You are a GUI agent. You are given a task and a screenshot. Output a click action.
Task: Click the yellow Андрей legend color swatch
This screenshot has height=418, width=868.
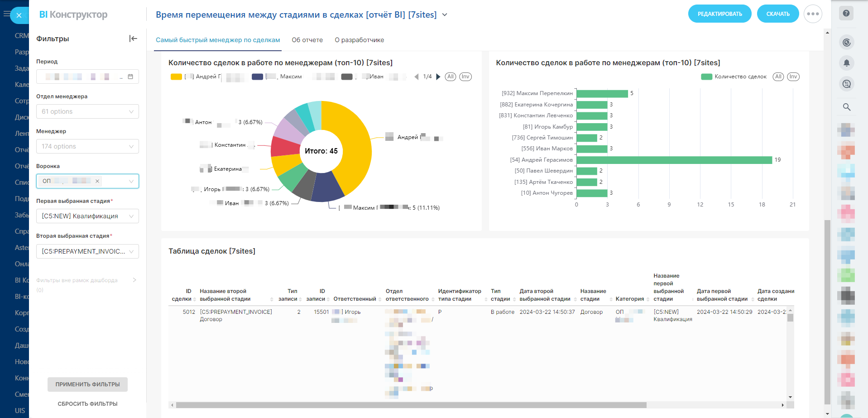[176, 77]
